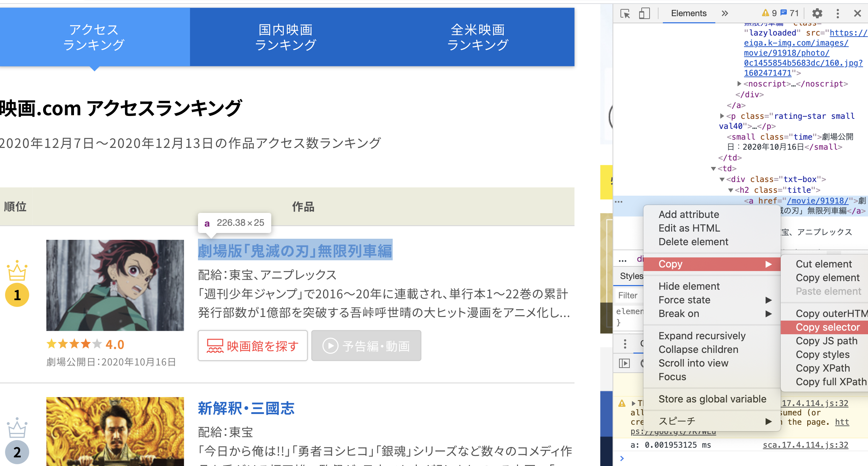The image size is (868, 466).
Task: Open sca.17.4.114.js:32 link beside a: timing
Action: (x=805, y=445)
